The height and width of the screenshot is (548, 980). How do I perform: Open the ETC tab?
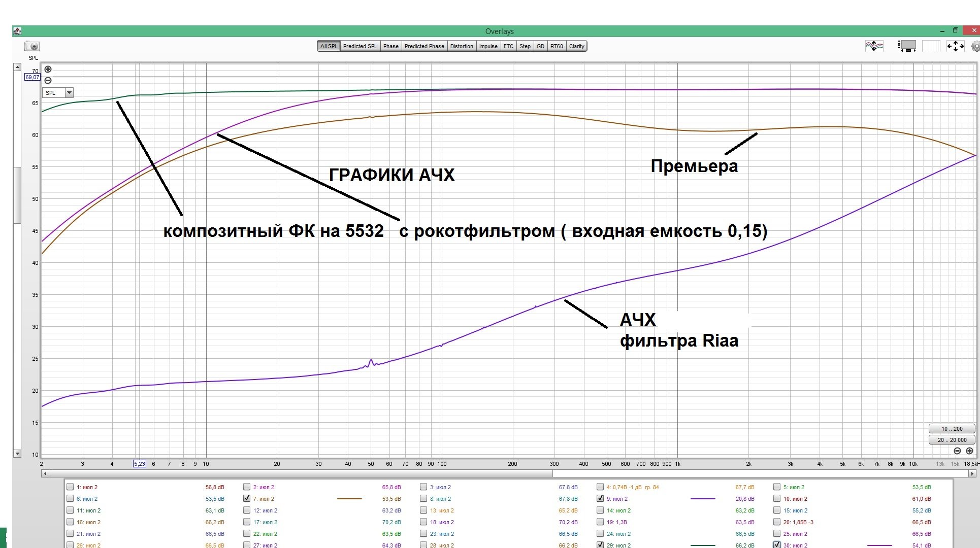tap(508, 46)
